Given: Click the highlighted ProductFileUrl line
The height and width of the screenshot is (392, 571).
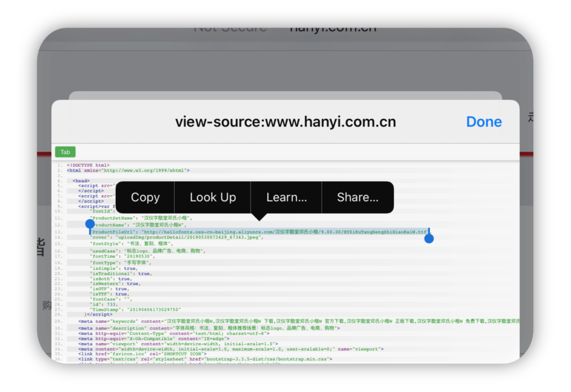Looking at the screenshot, I should [260, 232].
